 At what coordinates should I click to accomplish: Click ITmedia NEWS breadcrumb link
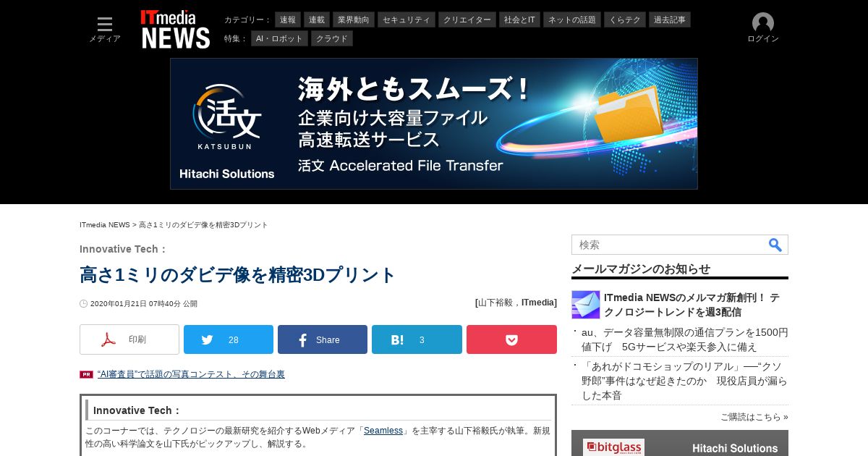(105, 225)
